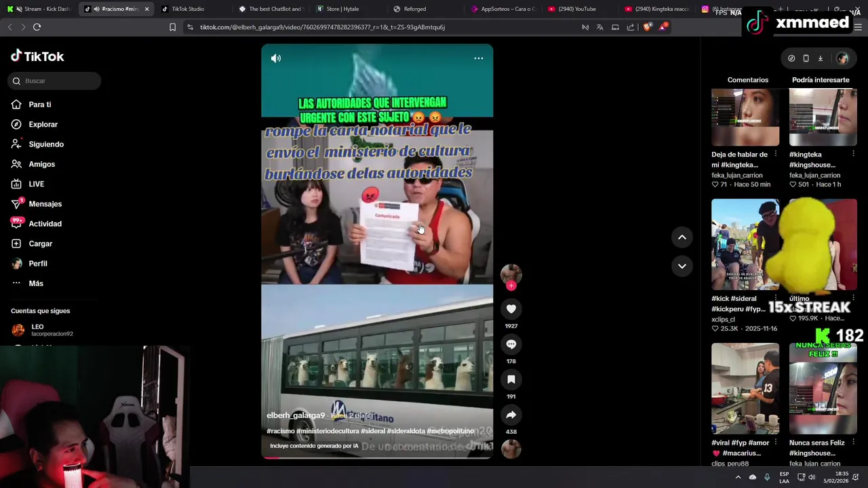Screen dimensions: 868x488
Task: Switch to Reforged browser tab
Action: point(414,9)
